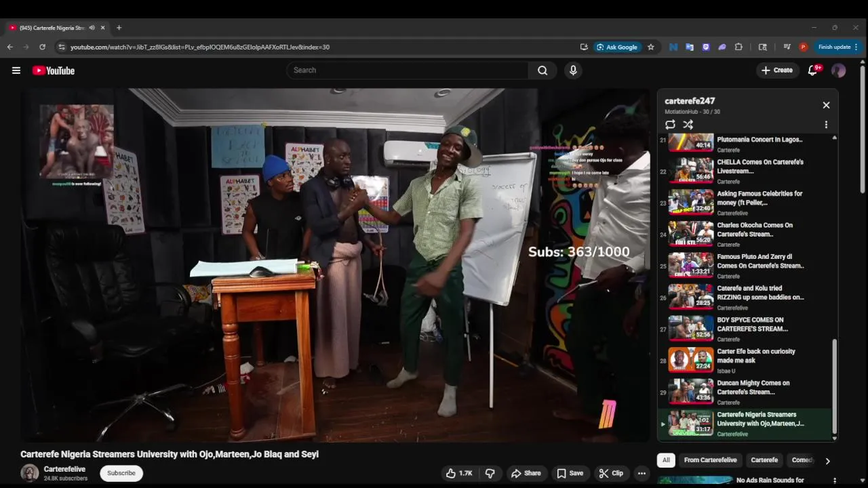Like the video with thumbs-up 1.7K
The width and height of the screenshot is (868, 488).
coord(459,473)
